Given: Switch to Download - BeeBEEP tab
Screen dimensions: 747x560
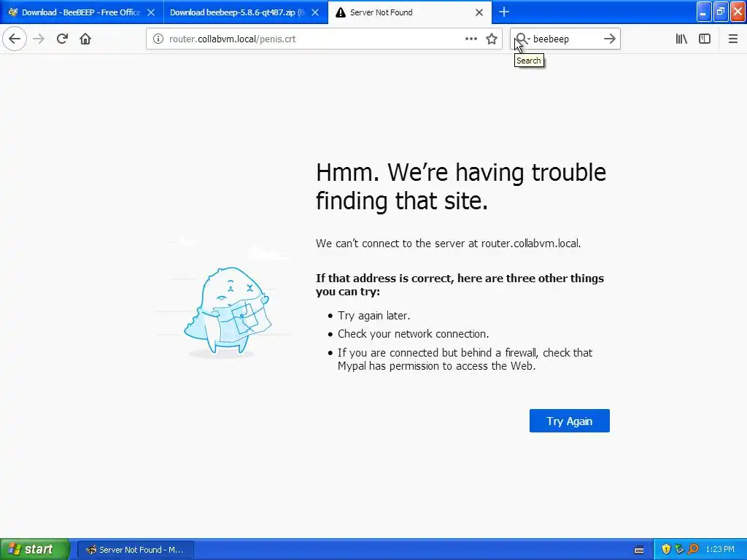Looking at the screenshot, I should (80, 12).
